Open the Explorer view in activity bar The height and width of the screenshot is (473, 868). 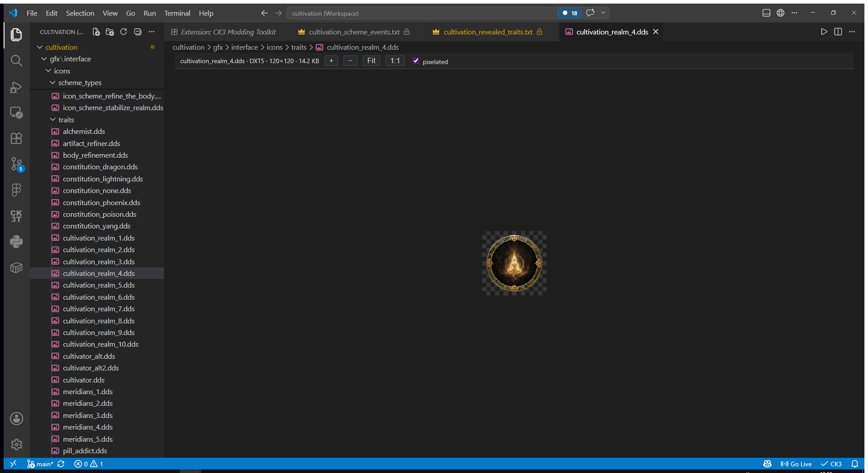click(17, 34)
